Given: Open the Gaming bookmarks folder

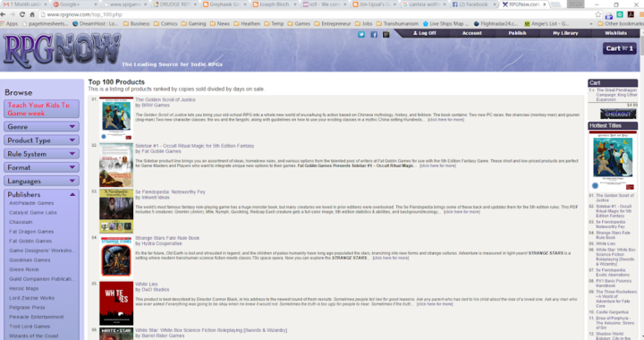Looking at the screenshot, I should [193, 24].
